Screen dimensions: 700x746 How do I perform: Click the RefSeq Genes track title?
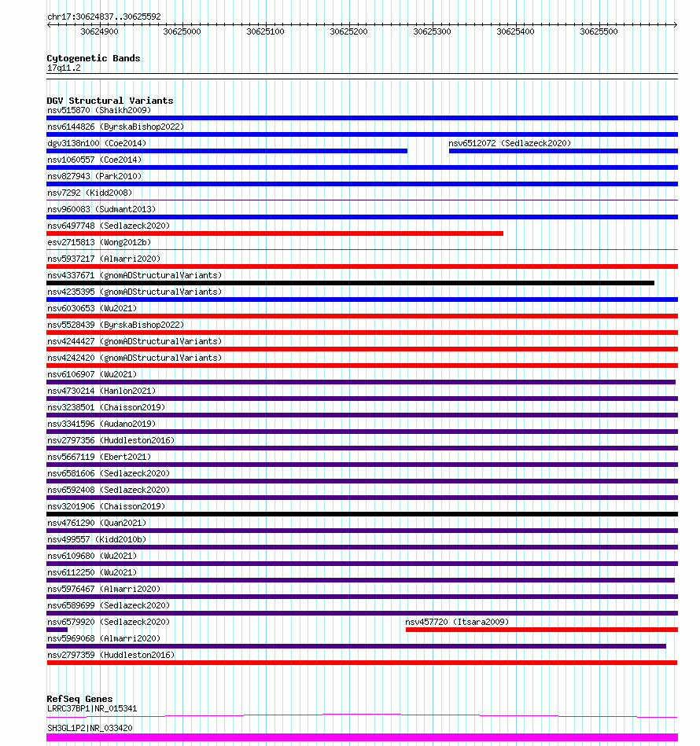[x=79, y=698]
